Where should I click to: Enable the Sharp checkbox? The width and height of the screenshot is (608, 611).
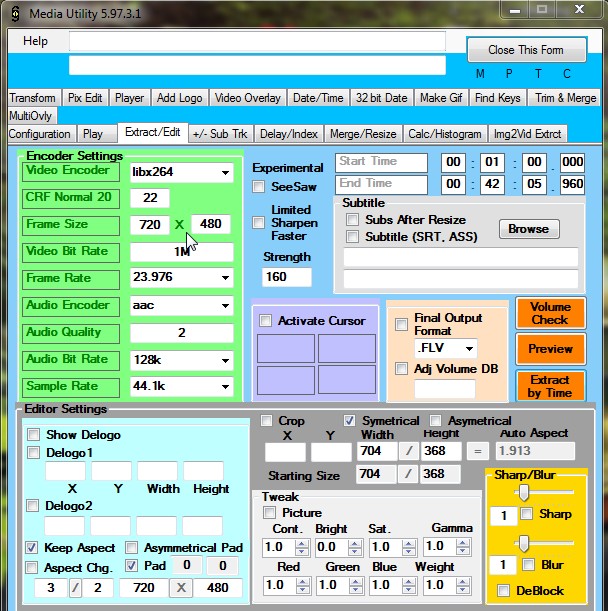(527, 514)
